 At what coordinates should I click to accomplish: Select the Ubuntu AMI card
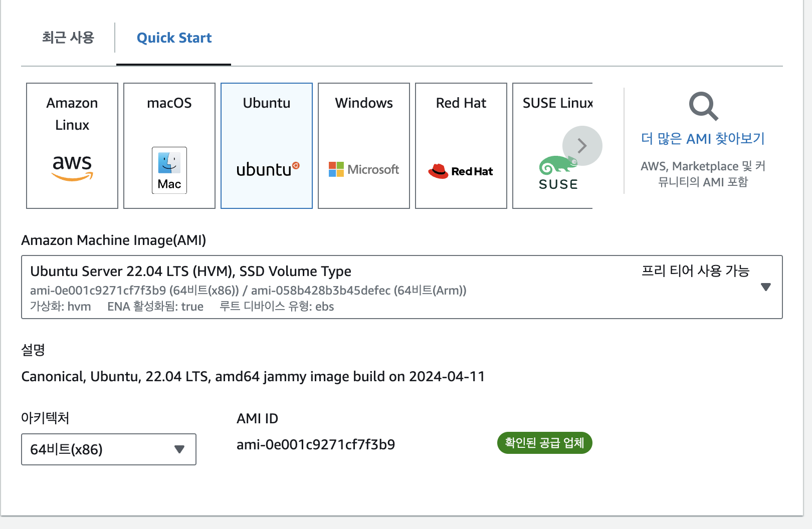[267, 146]
